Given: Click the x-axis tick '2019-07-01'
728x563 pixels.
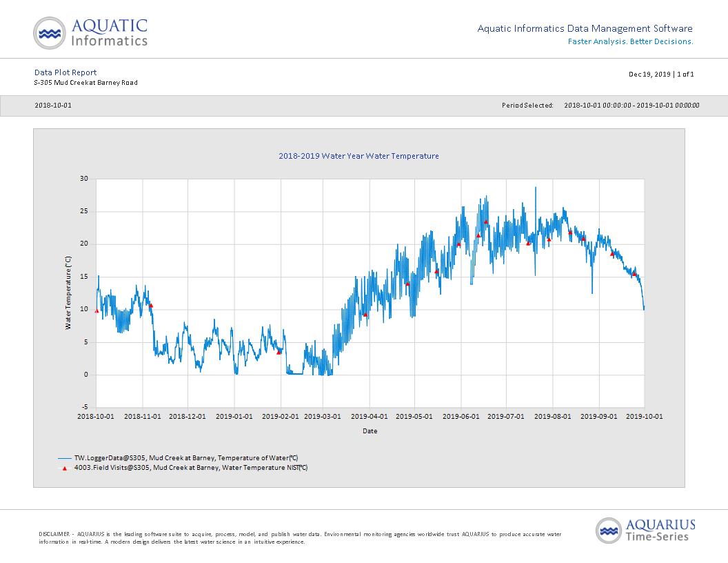Looking at the screenshot, I should [x=506, y=417].
